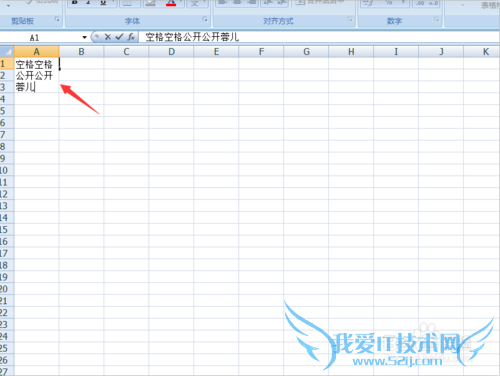Cancel the entry with the X button
The height and width of the screenshot is (376, 500).
coord(108,37)
